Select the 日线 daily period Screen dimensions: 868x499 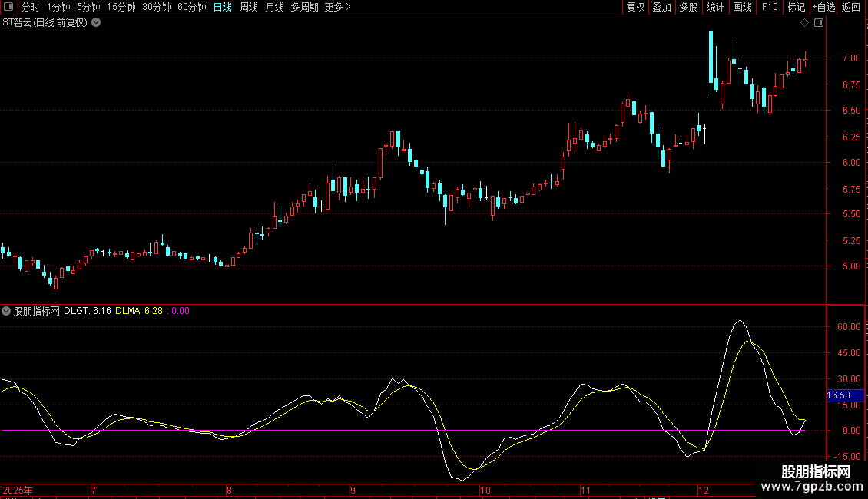tap(223, 7)
